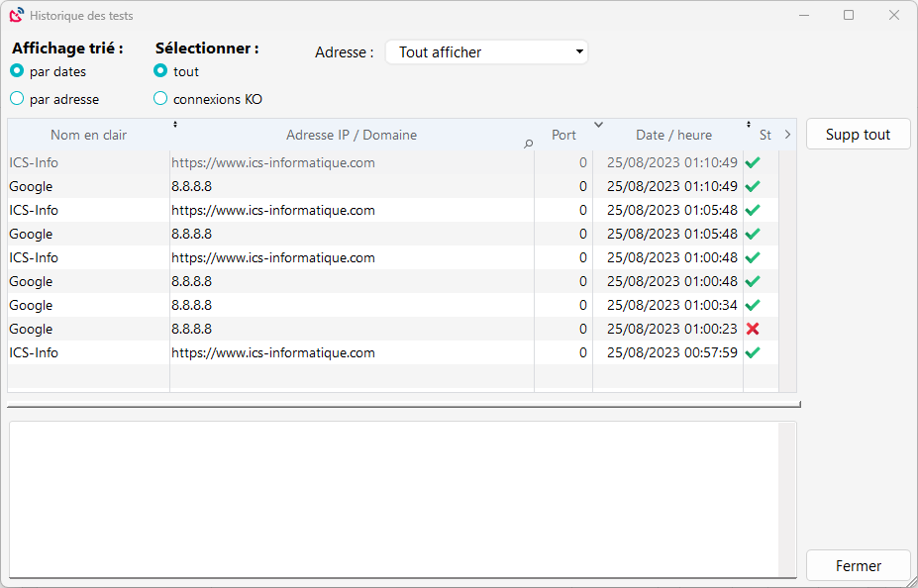Close the dialog with 'Fermer'
This screenshot has width=918, height=588.
[859, 566]
